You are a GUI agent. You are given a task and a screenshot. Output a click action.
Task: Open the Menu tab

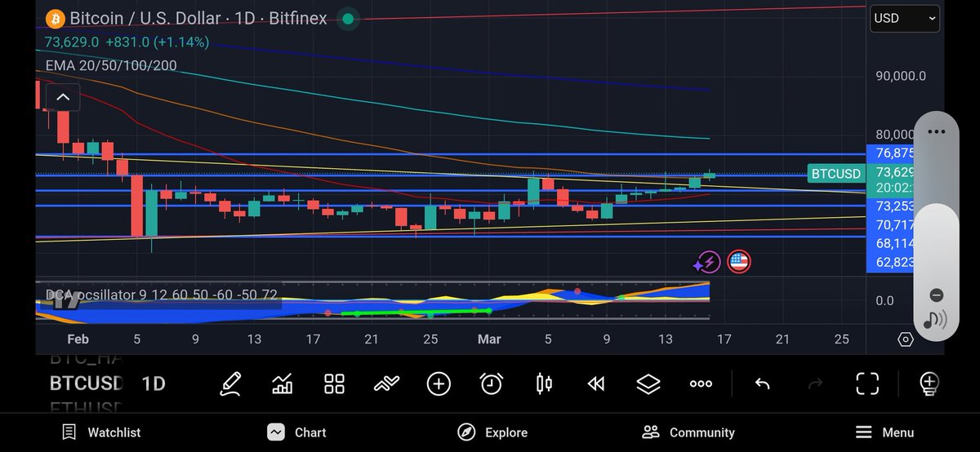[884, 432]
